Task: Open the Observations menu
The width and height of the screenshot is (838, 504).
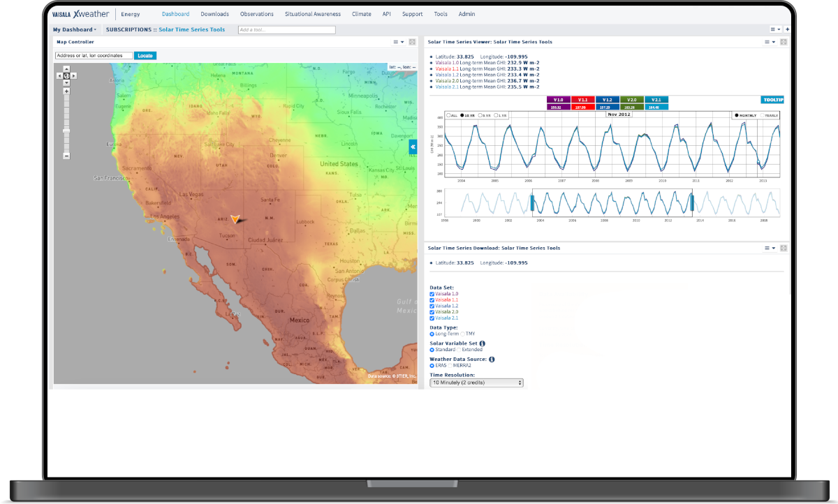Action: (257, 14)
